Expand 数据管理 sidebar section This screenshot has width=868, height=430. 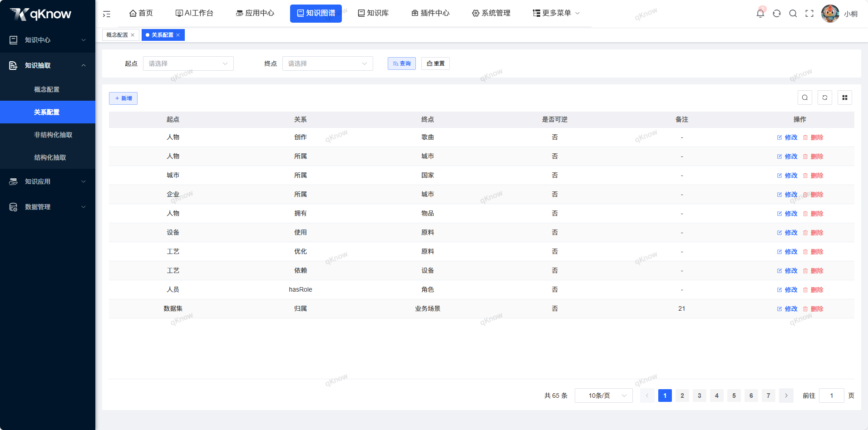point(48,207)
